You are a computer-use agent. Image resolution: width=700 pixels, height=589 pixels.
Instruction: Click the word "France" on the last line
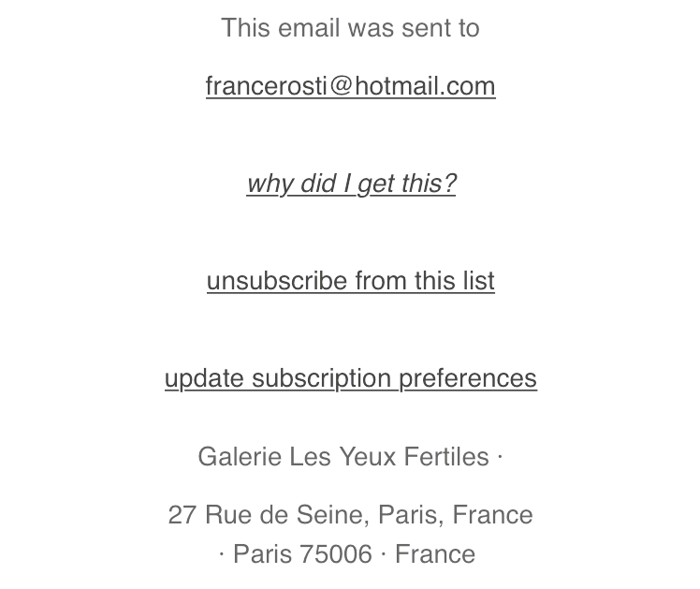(x=434, y=554)
